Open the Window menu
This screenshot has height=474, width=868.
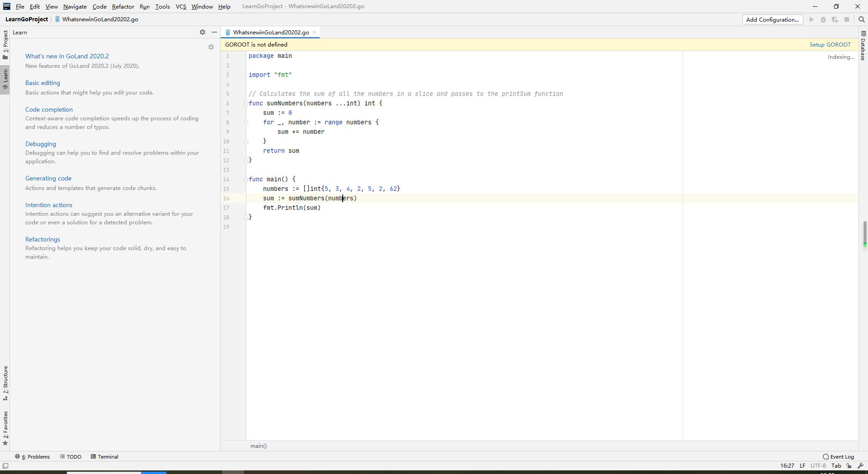click(202, 6)
